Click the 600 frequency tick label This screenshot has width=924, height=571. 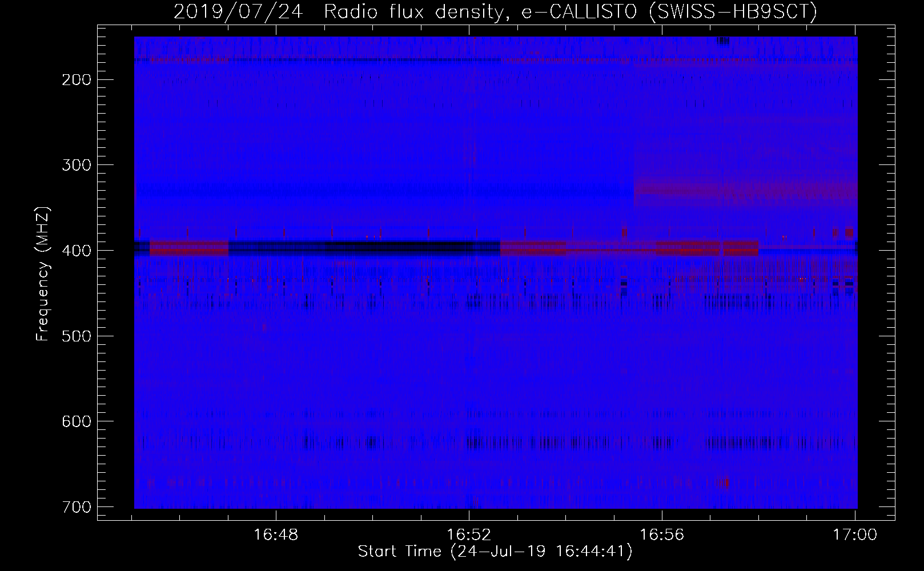tap(76, 421)
